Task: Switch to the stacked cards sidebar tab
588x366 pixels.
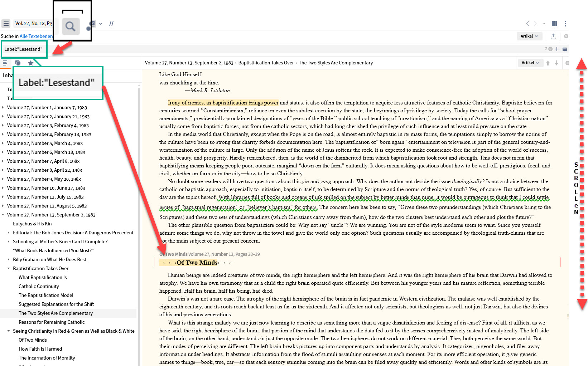Action: click(x=18, y=63)
